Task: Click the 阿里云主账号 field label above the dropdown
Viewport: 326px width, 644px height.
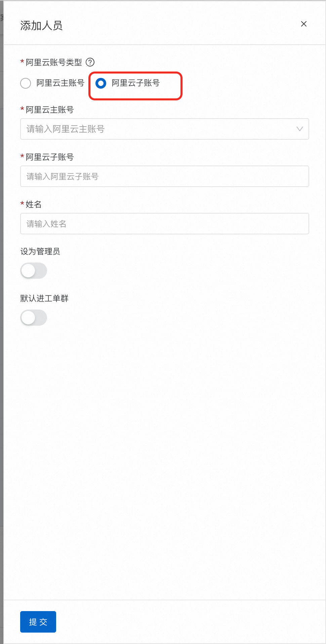Action: tap(50, 110)
